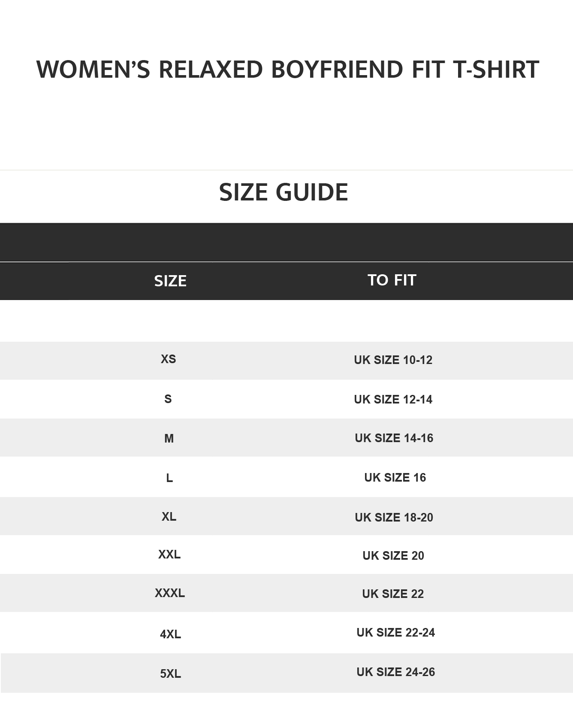This screenshot has height=728, width=573.
Task: Select the XL size label
Action: (x=169, y=516)
